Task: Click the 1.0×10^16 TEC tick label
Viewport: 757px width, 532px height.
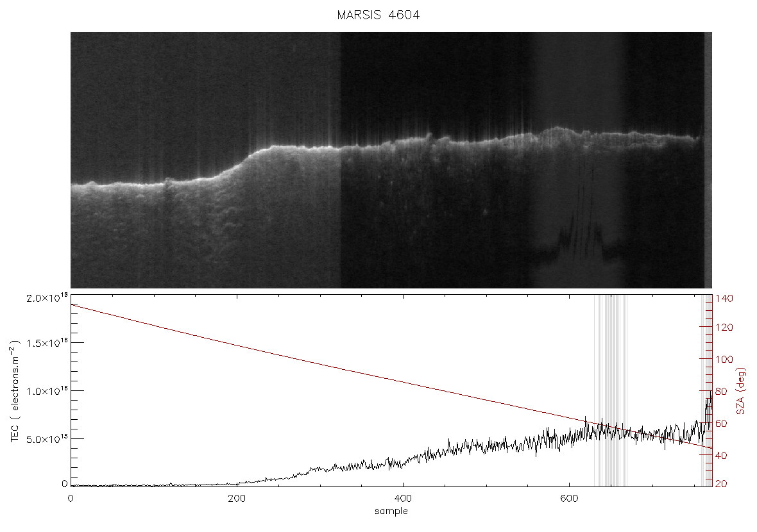Action: tap(47, 391)
